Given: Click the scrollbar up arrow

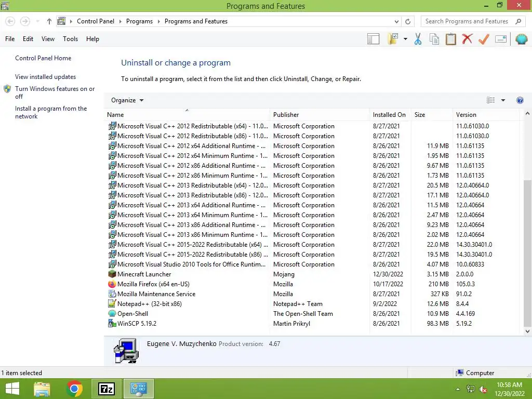Looking at the screenshot, I should (527, 114).
